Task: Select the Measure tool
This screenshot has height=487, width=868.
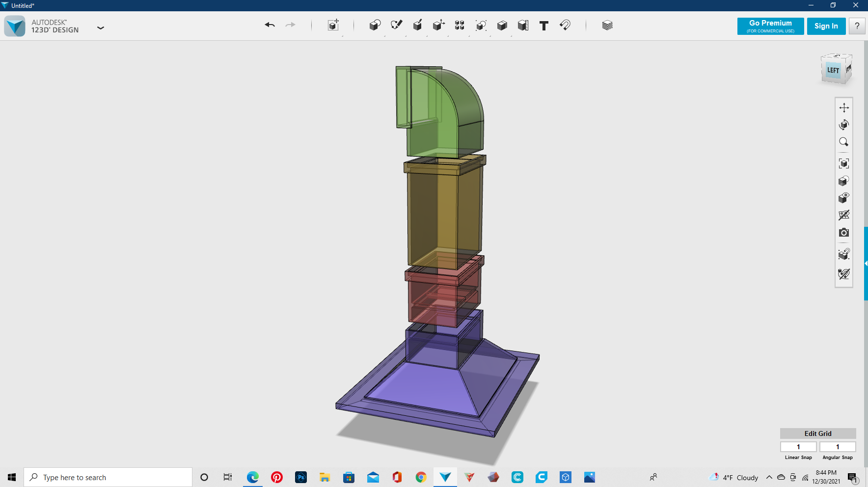Action: (x=523, y=26)
